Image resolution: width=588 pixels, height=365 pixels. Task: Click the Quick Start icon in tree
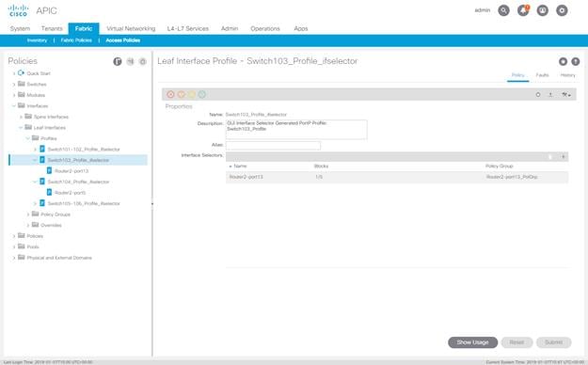[x=21, y=73]
